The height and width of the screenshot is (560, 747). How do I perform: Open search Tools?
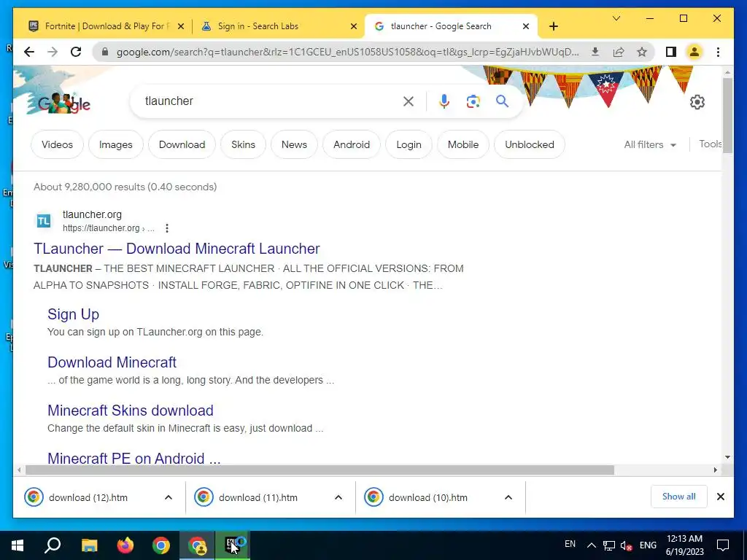710,144
